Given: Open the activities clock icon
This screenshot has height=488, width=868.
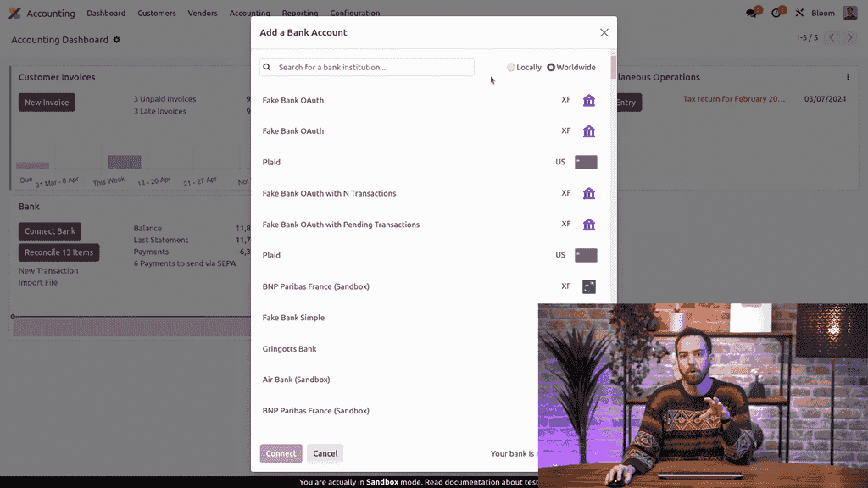Looking at the screenshot, I should (776, 14).
